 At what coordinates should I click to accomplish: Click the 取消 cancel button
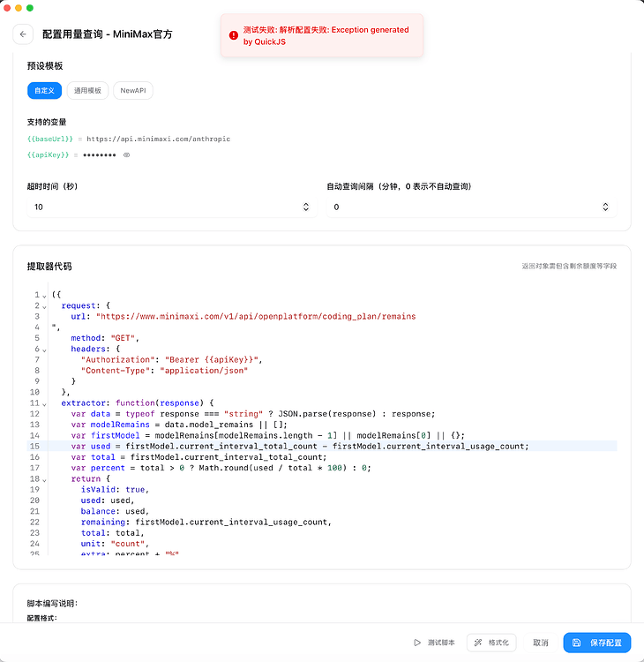(x=540, y=643)
